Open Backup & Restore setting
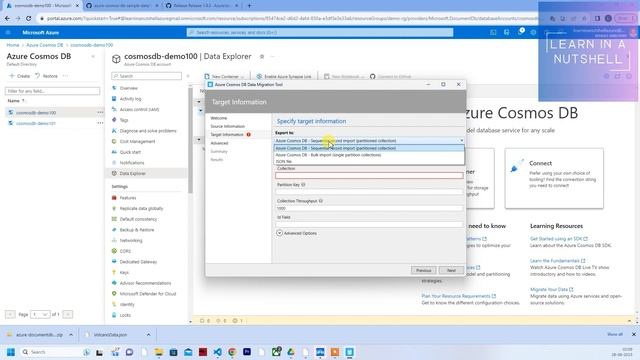Viewport: 640px width, 360px height. pyautogui.click(x=137, y=230)
